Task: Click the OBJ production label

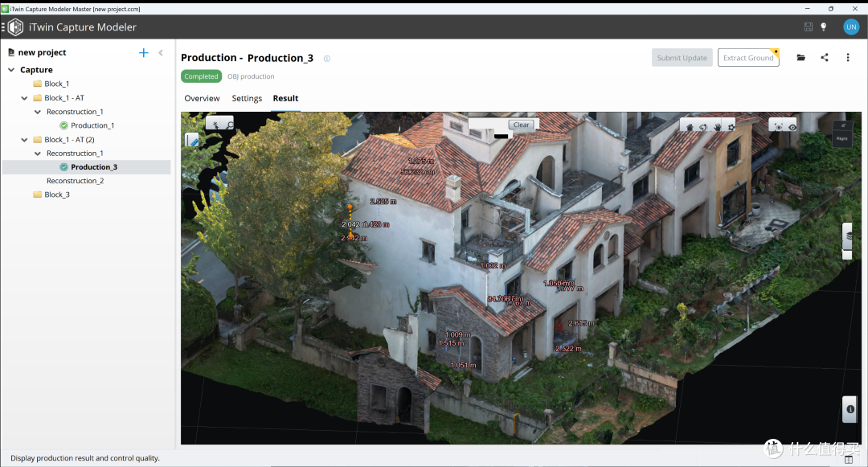Action: pyautogui.click(x=251, y=76)
